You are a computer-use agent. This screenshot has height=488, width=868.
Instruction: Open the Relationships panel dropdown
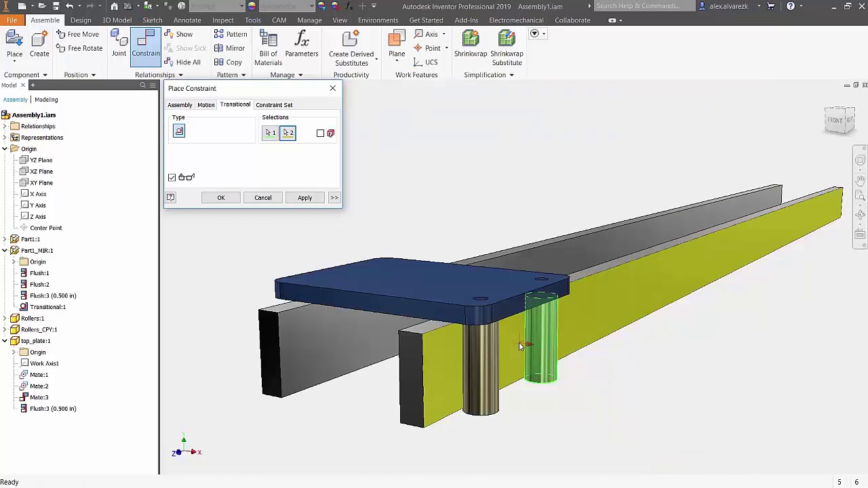180,75
